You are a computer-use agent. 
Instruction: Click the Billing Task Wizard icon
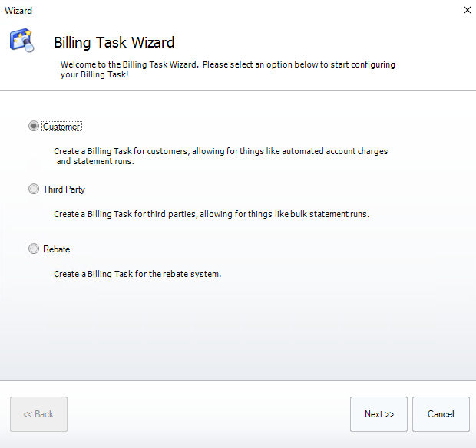tap(21, 41)
